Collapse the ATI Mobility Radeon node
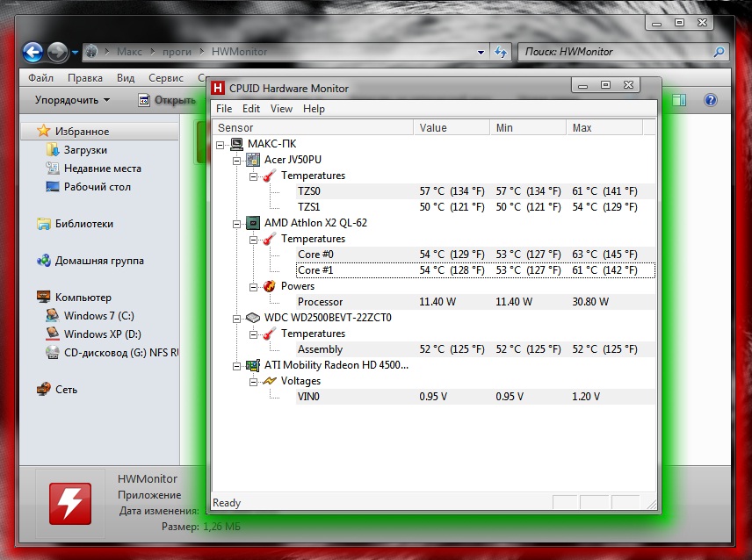Viewport: 752px width, 560px height. (x=237, y=366)
